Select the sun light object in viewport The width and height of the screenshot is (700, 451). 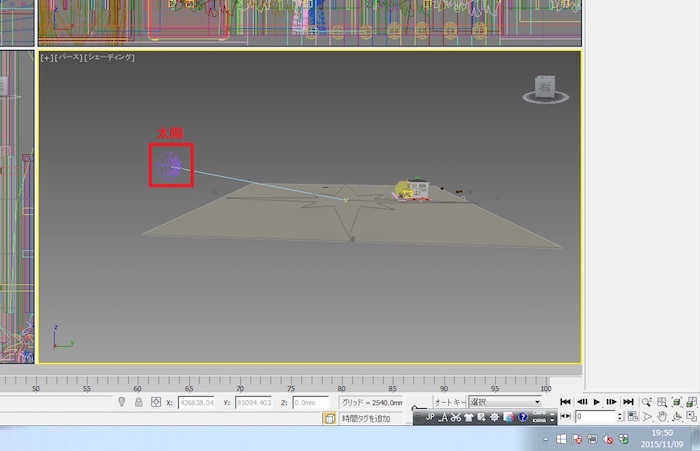pos(171,165)
